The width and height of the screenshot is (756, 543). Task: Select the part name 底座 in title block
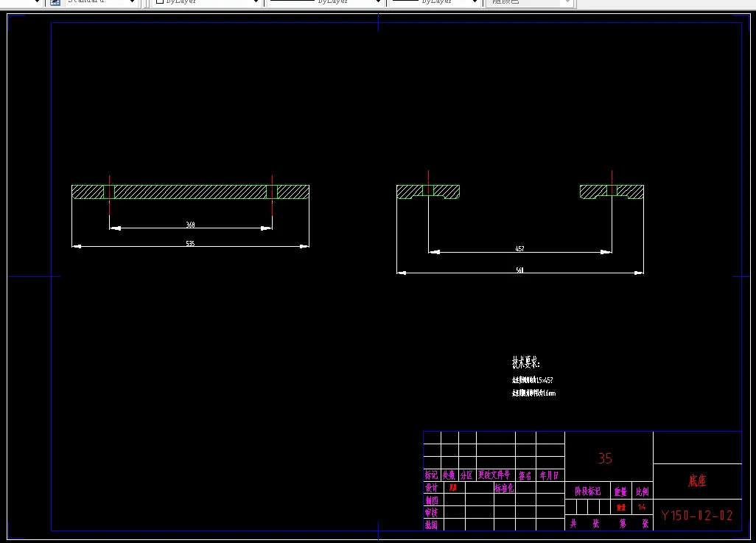coord(697,481)
